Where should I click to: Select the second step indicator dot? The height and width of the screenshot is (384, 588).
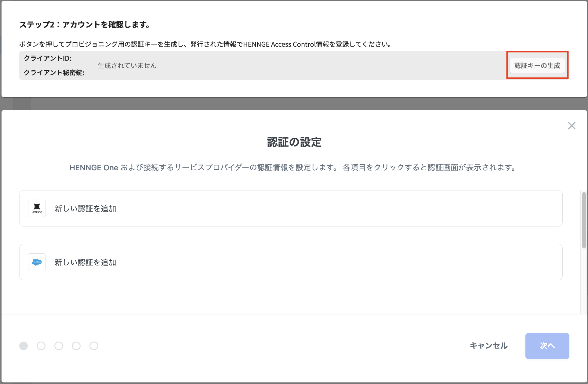[x=41, y=346]
